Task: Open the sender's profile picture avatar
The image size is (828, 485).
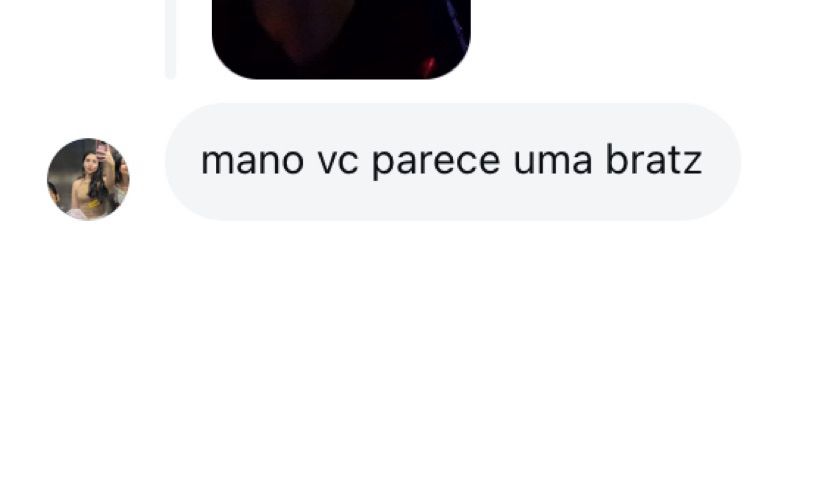Action: [88, 179]
